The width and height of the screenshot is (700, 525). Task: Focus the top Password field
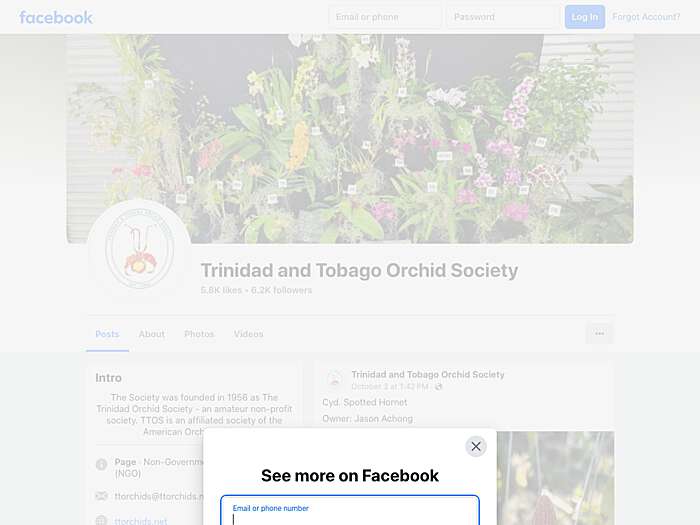(503, 17)
